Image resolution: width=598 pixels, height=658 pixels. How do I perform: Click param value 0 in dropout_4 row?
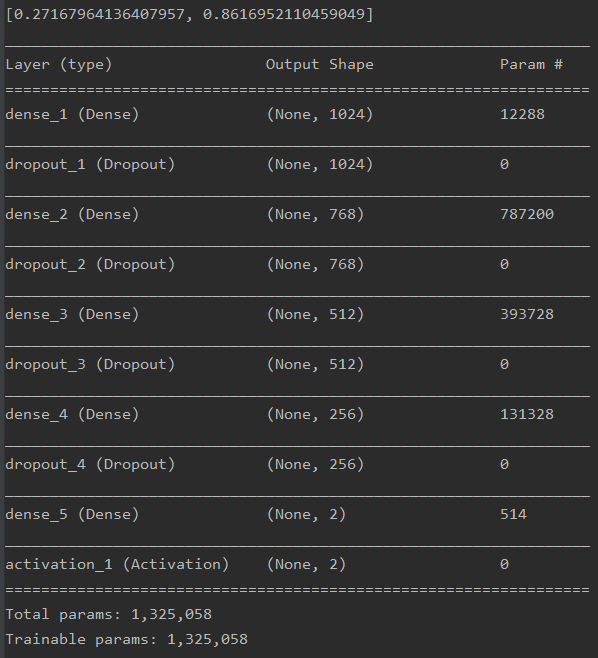point(504,465)
